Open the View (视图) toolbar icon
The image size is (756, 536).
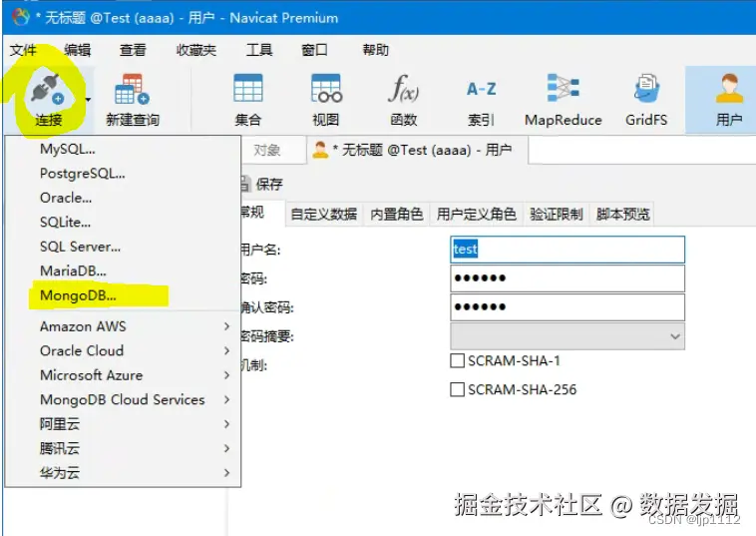click(x=326, y=88)
